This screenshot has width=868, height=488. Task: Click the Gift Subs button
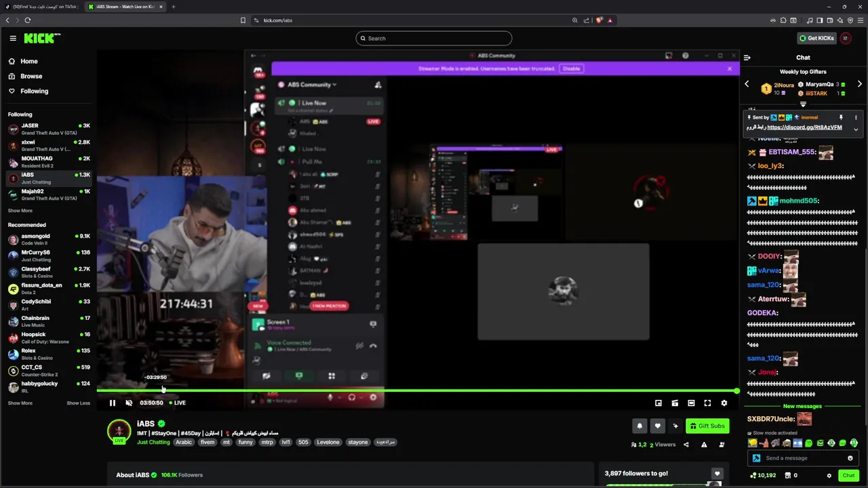coord(707,426)
